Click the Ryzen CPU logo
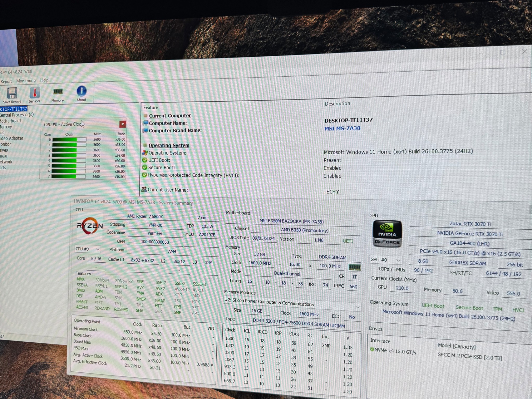The height and width of the screenshot is (399, 532). [90, 226]
